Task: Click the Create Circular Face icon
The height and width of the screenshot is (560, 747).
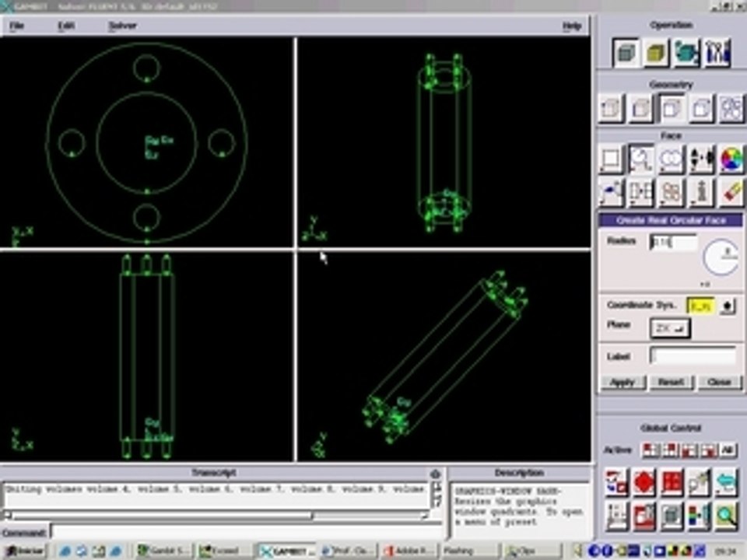Action: tap(641, 159)
